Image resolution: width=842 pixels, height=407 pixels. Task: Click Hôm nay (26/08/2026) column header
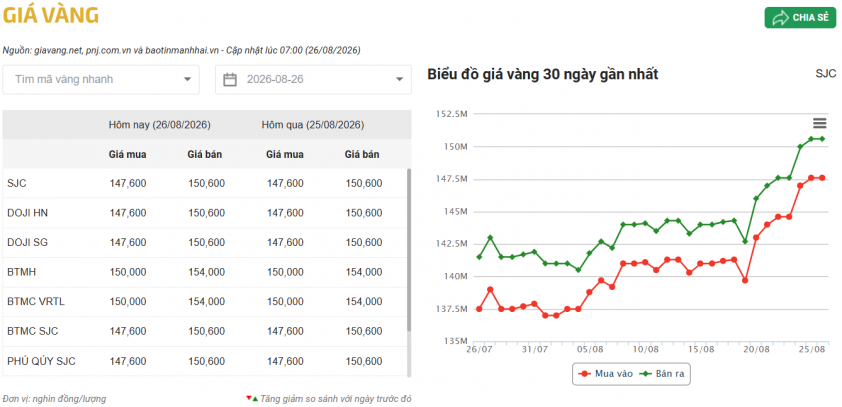click(159, 125)
